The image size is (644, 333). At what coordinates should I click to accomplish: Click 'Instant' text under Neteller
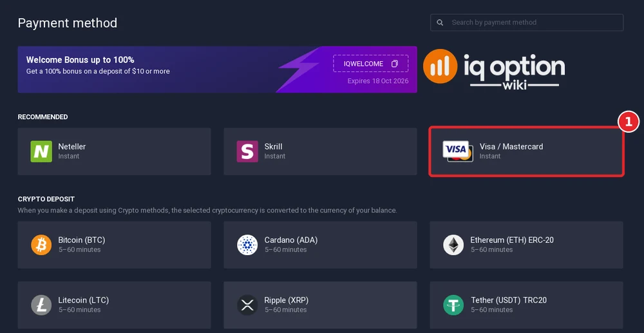[x=69, y=157]
